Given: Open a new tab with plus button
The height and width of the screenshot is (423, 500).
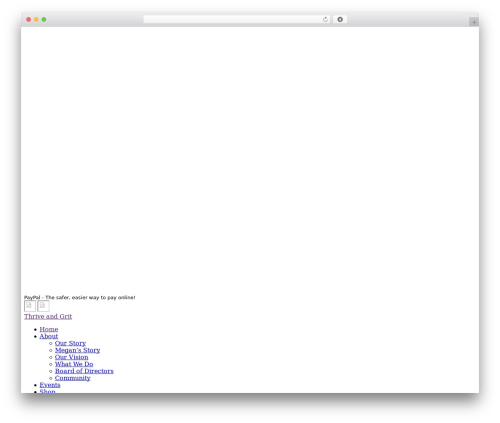Looking at the screenshot, I should (x=474, y=22).
